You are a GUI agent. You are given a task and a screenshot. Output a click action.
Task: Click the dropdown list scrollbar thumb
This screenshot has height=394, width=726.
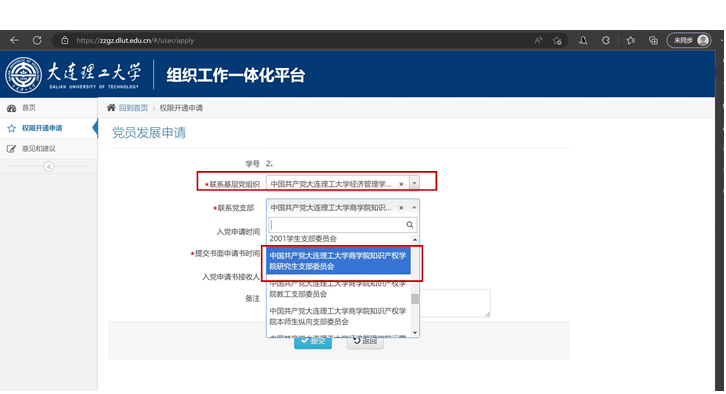pos(415,299)
